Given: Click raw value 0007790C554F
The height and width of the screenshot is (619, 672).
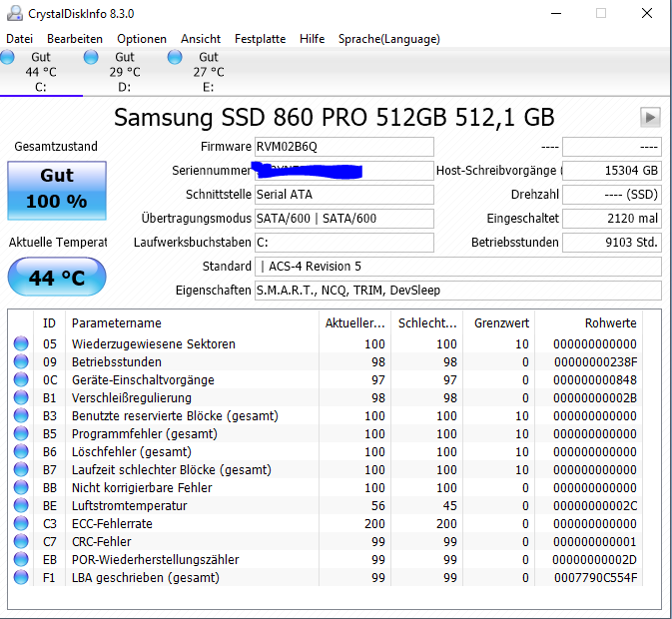Looking at the screenshot, I should click(x=595, y=578).
